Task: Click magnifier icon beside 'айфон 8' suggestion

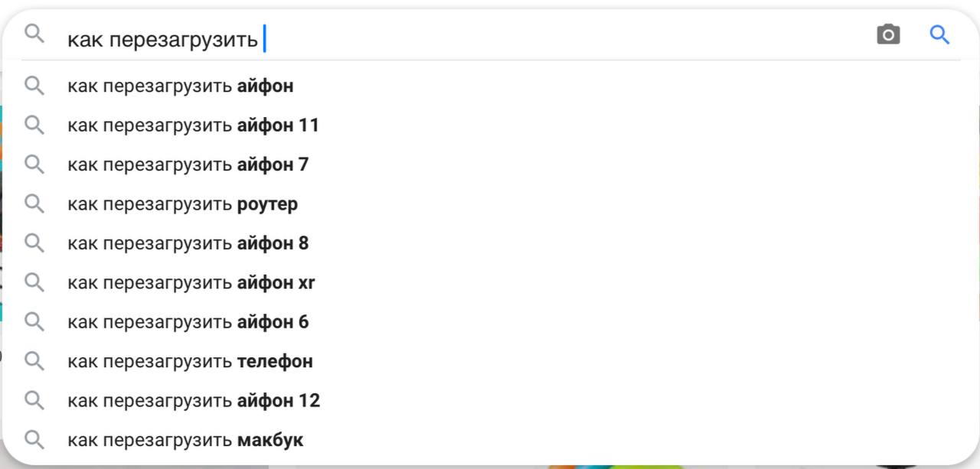Action: (34, 243)
